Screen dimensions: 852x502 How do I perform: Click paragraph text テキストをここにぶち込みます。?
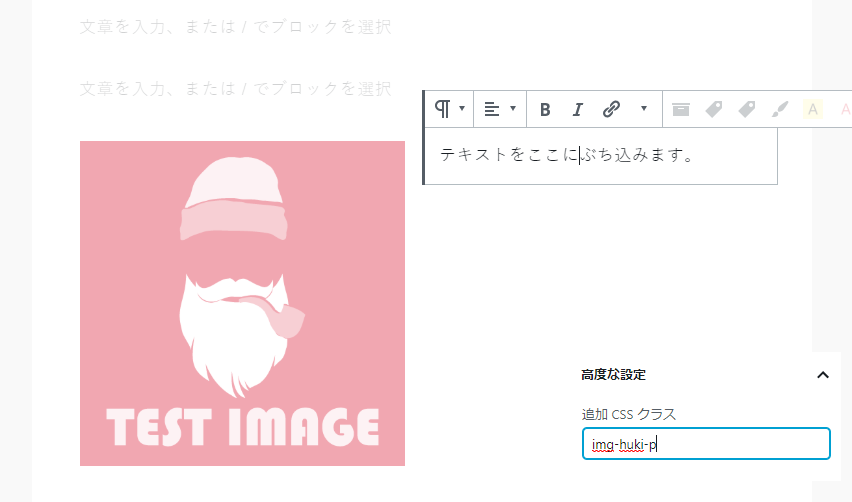567,155
